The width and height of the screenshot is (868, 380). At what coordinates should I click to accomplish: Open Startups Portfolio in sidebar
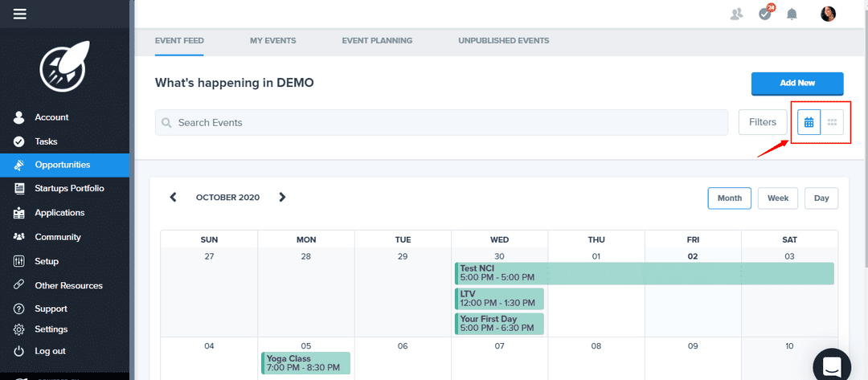pos(69,188)
